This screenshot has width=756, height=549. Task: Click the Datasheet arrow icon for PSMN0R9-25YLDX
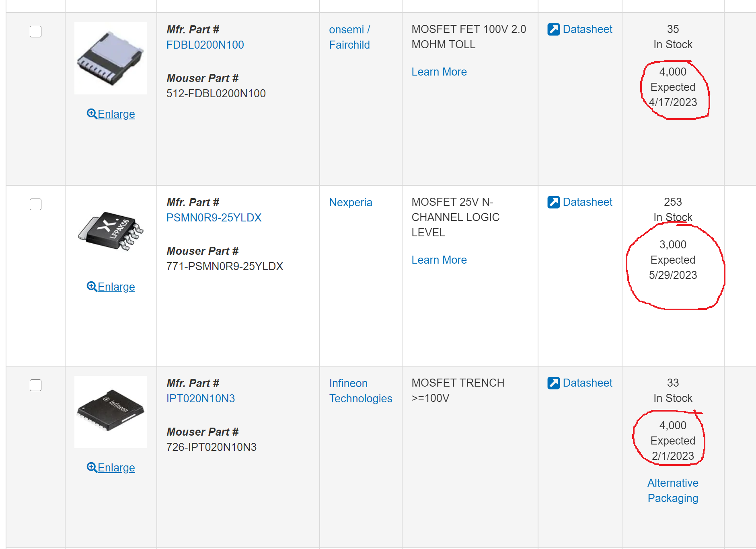coord(553,202)
